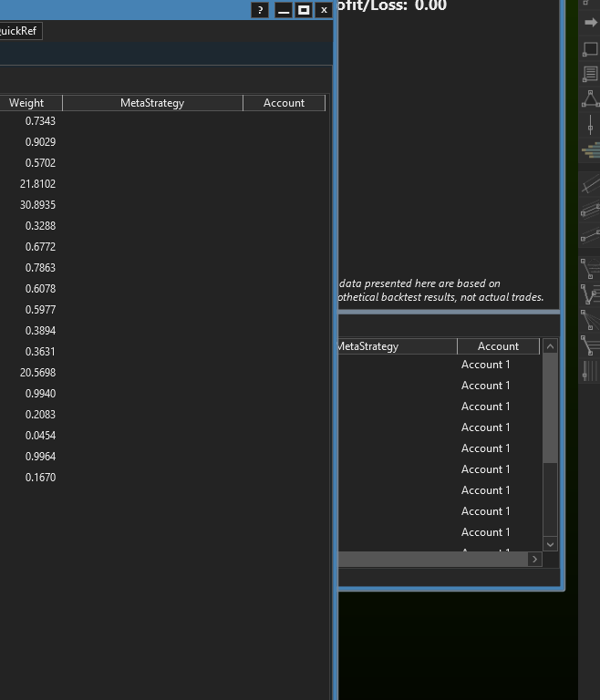
Task: Select the volume profile drawing tool
Action: pyautogui.click(x=590, y=149)
